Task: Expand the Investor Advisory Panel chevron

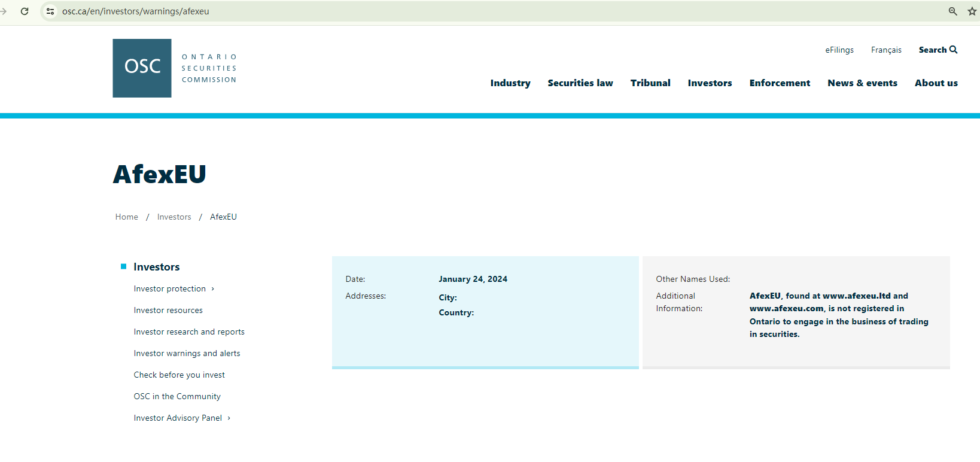Action: tap(229, 418)
